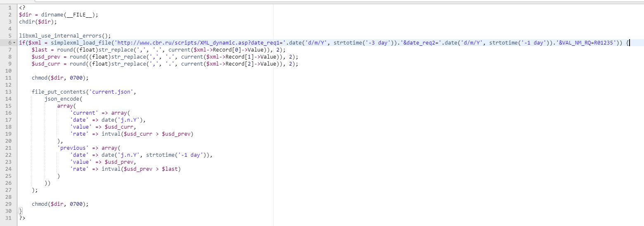This screenshot has width=644, height=226.
Task: Click the 'current.json' string
Action: tap(111, 92)
